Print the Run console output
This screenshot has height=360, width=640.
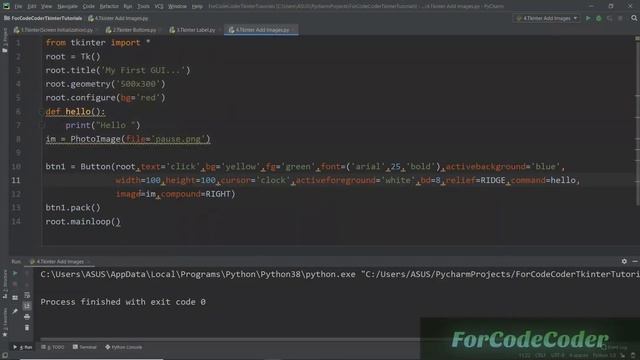coord(27,317)
